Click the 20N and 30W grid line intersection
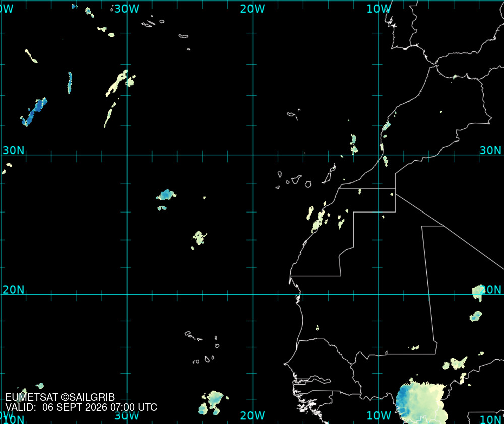This screenshot has height=424, width=504. point(127,294)
